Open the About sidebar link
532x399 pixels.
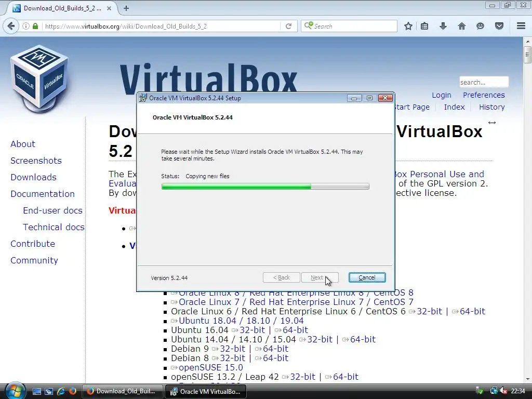(23, 144)
